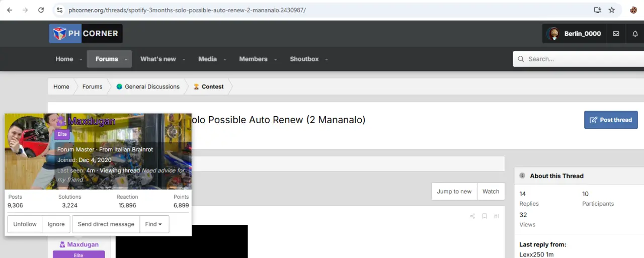Click Jump to new button

coord(454,192)
